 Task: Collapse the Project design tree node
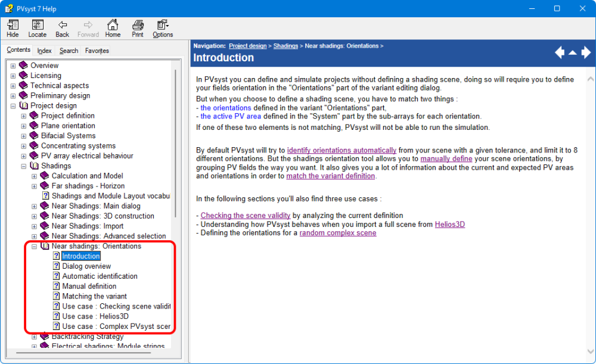pyautogui.click(x=13, y=106)
